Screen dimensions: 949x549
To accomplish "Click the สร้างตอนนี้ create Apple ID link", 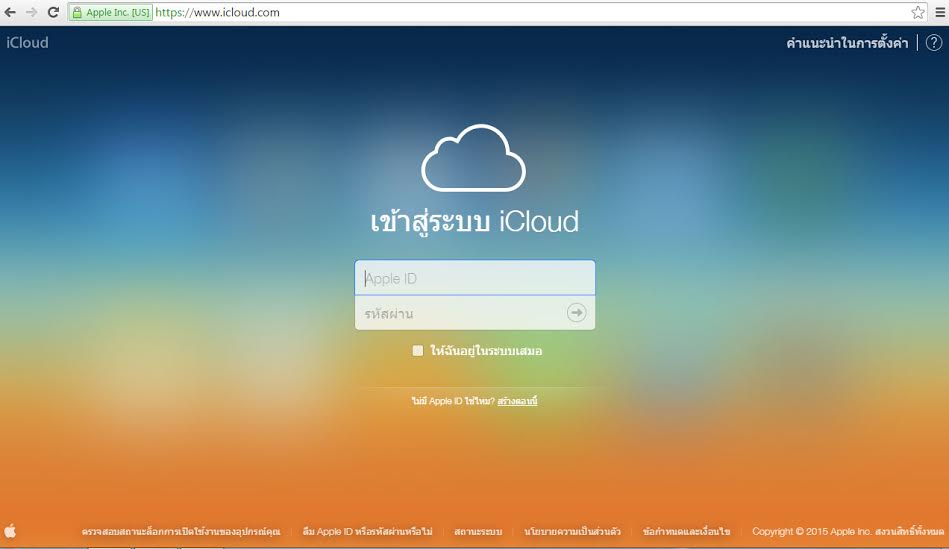I will 517,401.
